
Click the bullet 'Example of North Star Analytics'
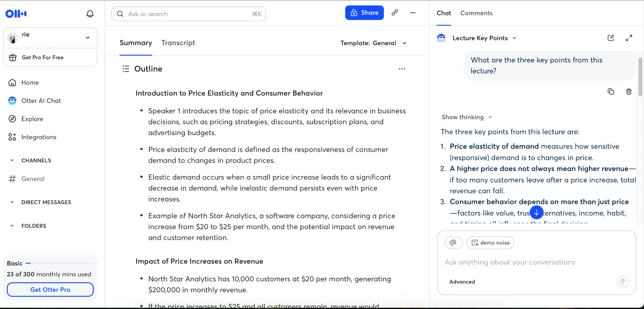point(272,227)
